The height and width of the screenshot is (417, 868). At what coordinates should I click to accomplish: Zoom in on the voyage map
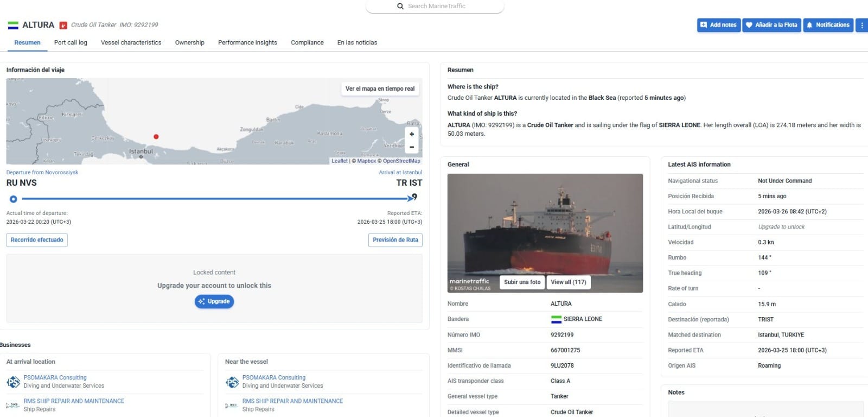tap(412, 134)
